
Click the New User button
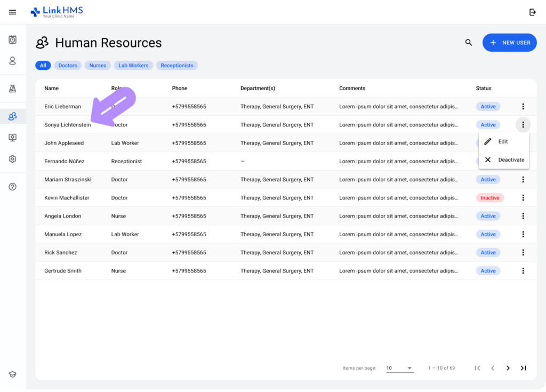509,43
